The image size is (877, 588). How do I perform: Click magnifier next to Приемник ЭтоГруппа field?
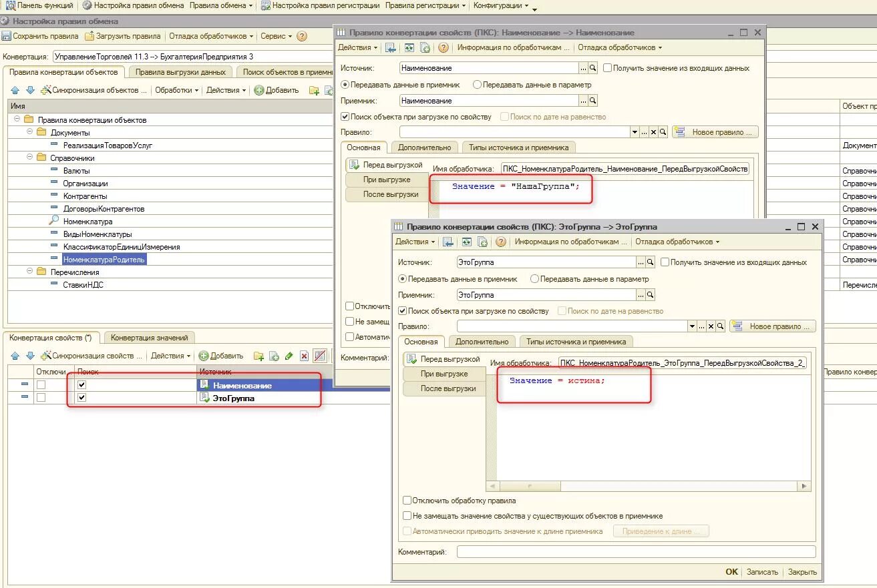pyautogui.click(x=651, y=294)
